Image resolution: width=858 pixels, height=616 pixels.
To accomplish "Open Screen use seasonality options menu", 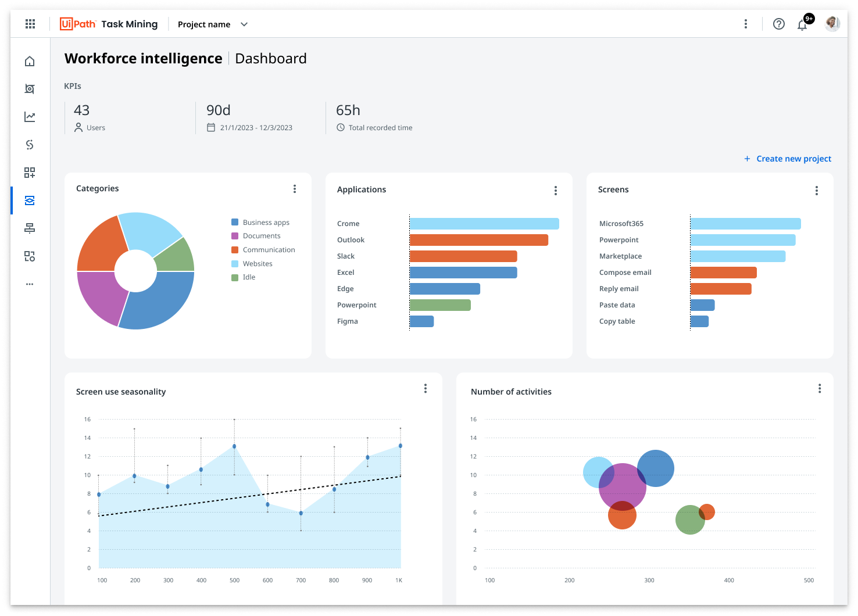I will pyautogui.click(x=426, y=389).
